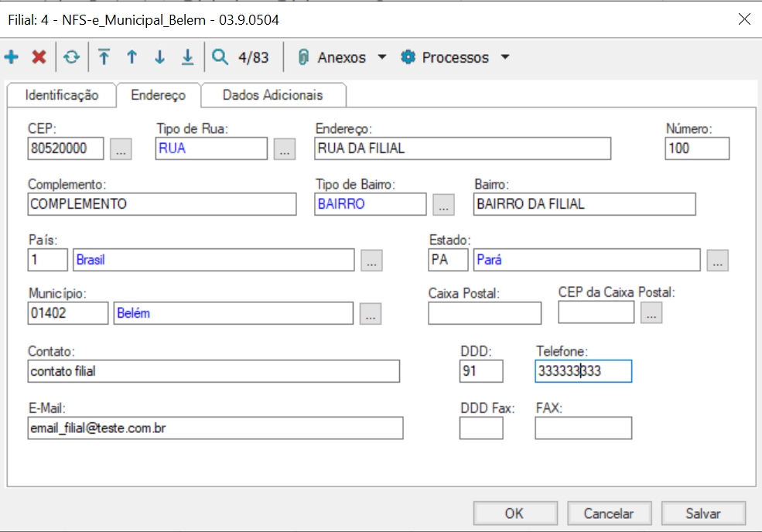The height and width of the screenshot is (532, 762).
Task: Add a new record with plus icon
Action: point(11,57)
